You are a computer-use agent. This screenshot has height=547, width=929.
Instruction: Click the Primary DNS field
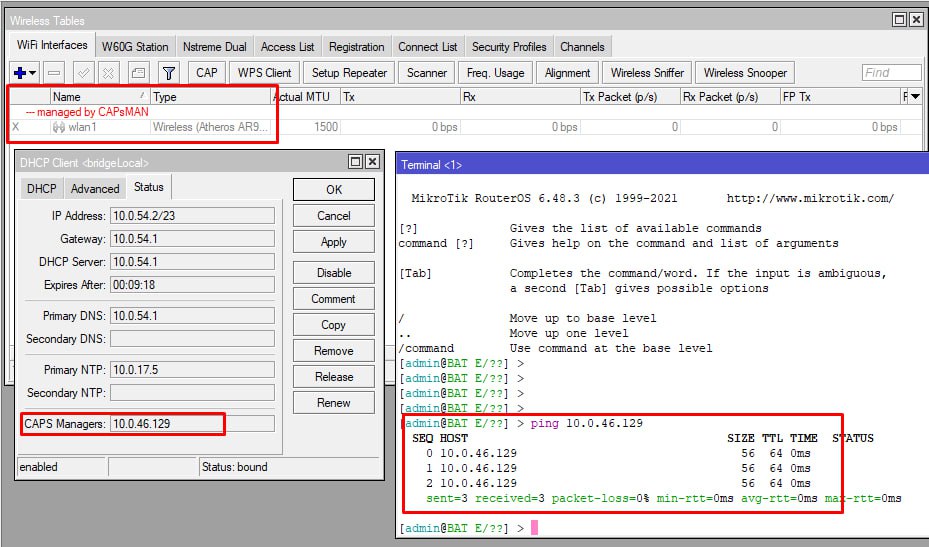193,316
